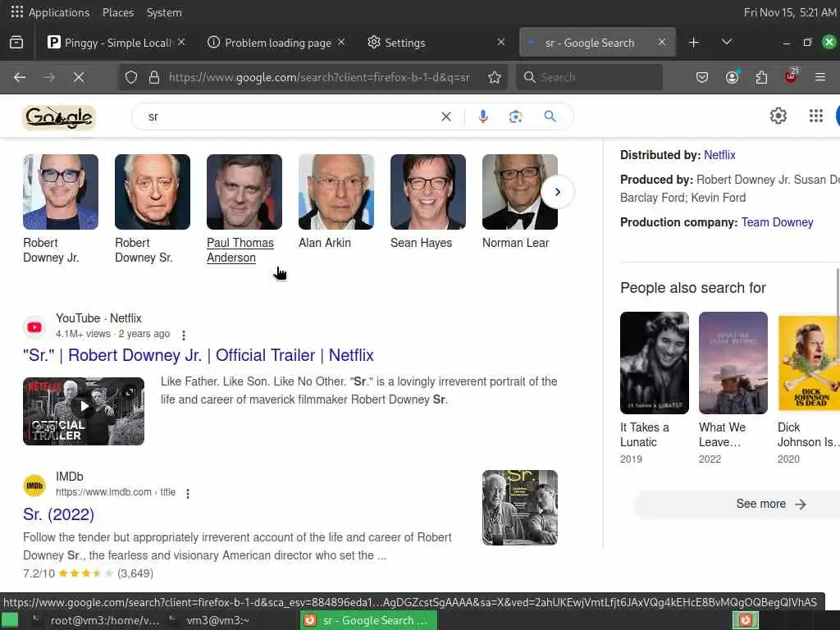The width and height of the screenshot is (840, 630).
Task: Open the Google apps grid icon
Action: (816, 116)
